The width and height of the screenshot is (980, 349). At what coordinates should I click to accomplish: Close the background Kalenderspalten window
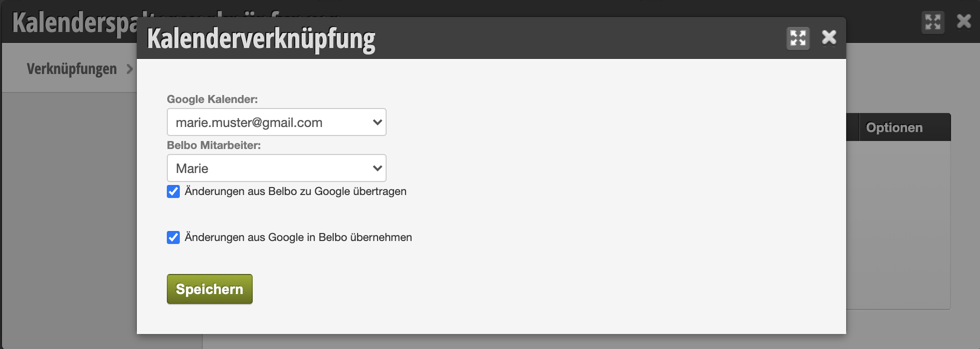tap(964, 21)
